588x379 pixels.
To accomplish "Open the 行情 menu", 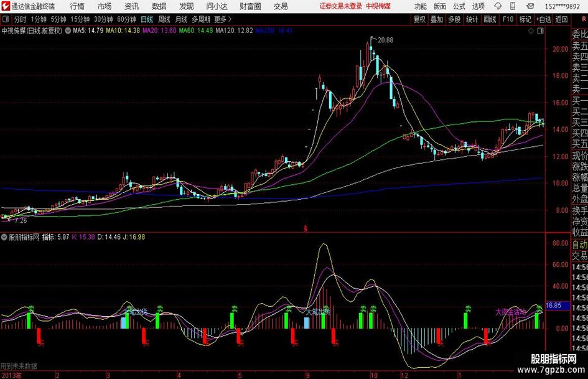I will (x=77, y=6).
